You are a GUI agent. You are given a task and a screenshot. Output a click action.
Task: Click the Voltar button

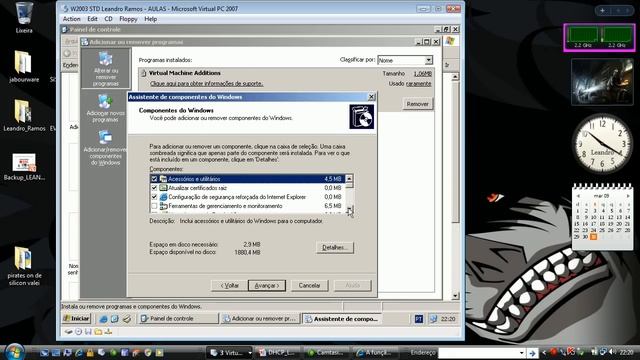[229, 285]
